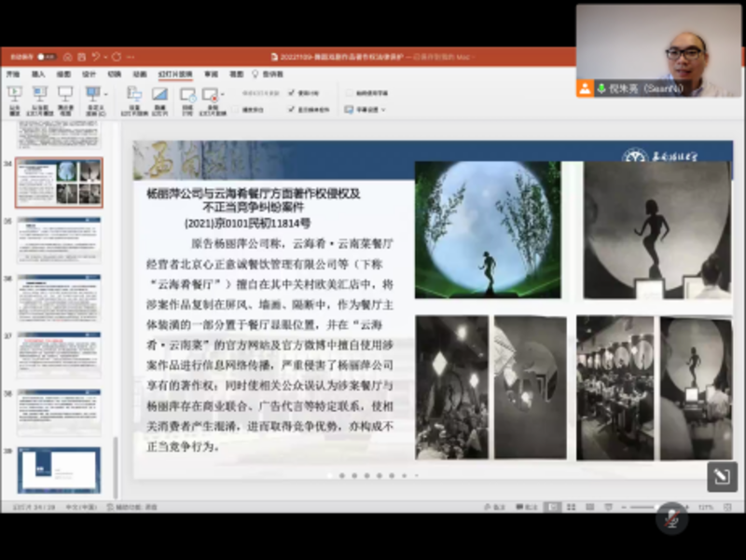This screenshot has height=560, width=746.
Task: Click the case number text (2021)京0101民初11814号
Action: click(247, 223)
